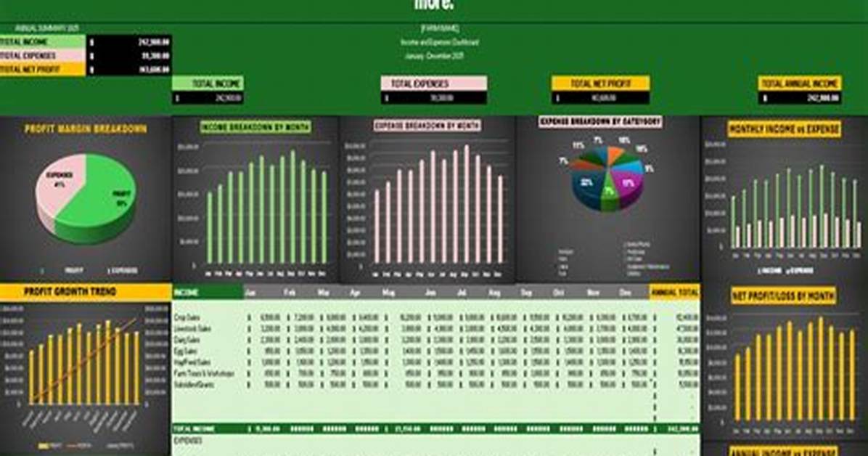The height and width of the screenshot is (456, 868).
Task: Click the MONTHLY INCOME vs EXPENSE chart title
Action: [x=784, y=129]
